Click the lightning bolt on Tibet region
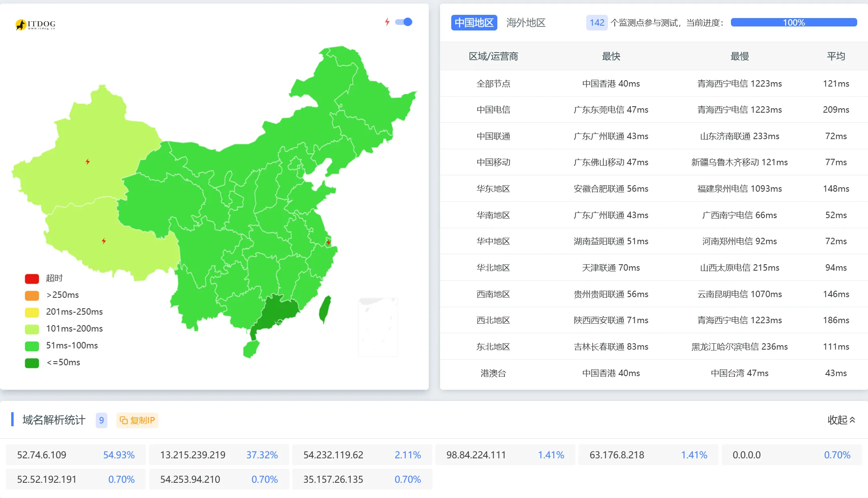Screen dimensions: 868x498 click(x=104, y=241)
